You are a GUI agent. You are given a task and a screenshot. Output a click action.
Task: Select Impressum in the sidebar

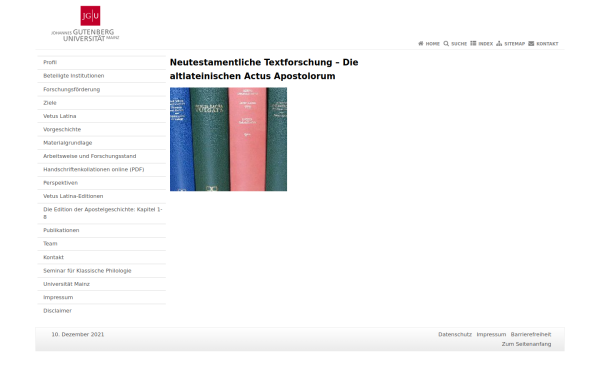(101, 297)
